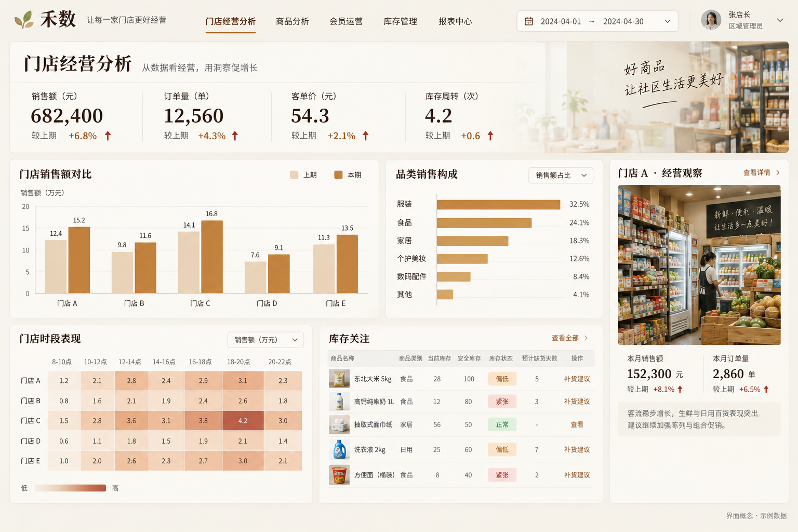Open the calendar icon in date range

tap(529, 21)
